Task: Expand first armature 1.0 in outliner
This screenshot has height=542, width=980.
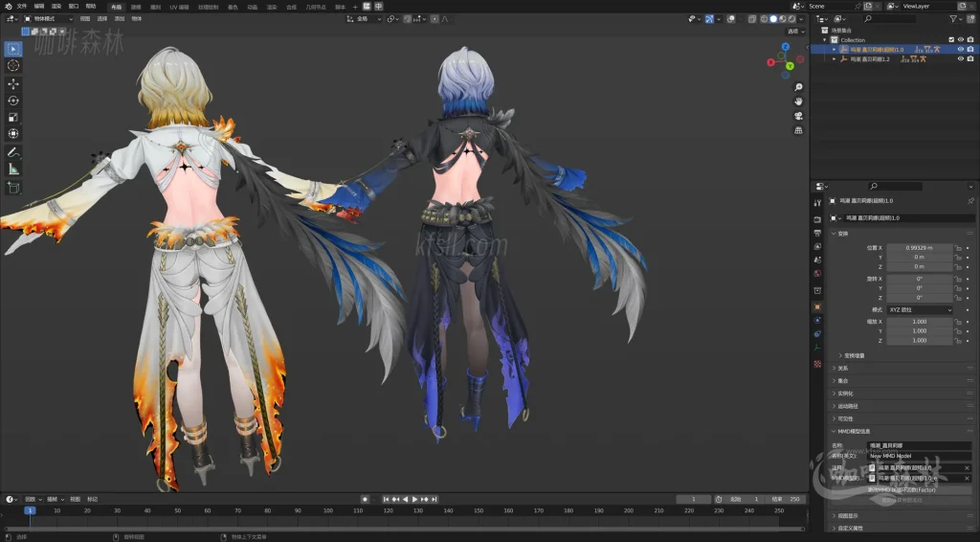Action: (834, 50)
